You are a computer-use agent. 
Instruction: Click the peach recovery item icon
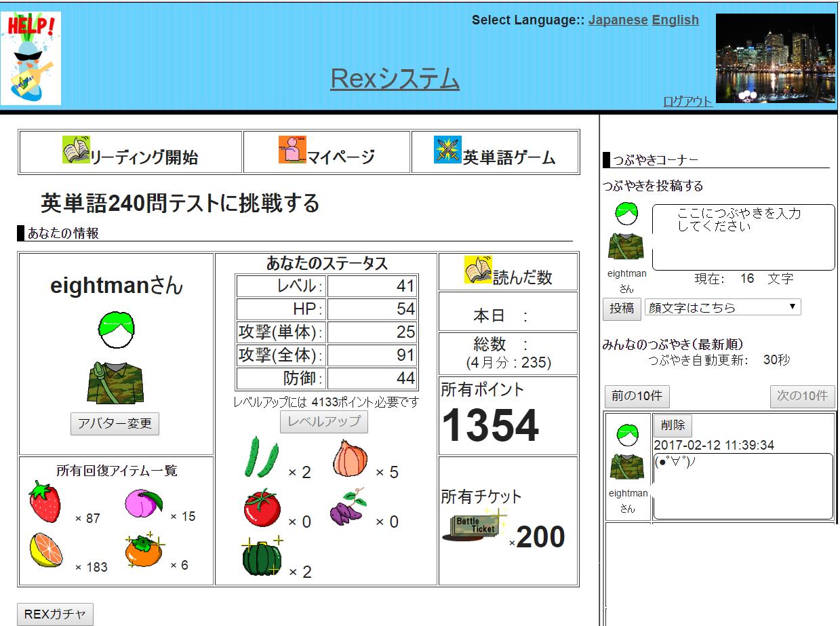[143, 503]
